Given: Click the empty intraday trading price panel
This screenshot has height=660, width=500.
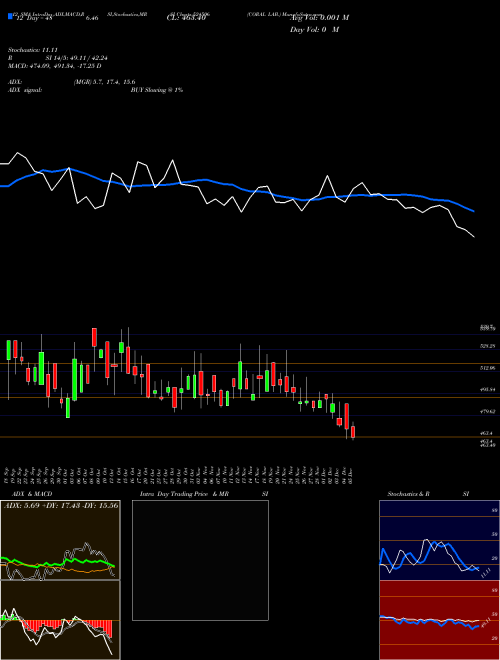Looking at the screenshot, I should point(200,560).
